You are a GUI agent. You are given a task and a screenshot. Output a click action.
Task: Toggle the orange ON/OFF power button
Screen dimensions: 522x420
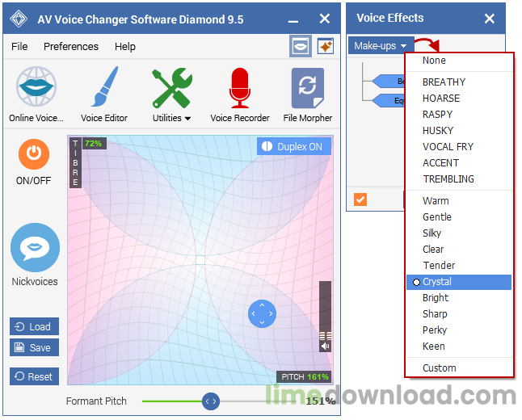pos(34,154)
